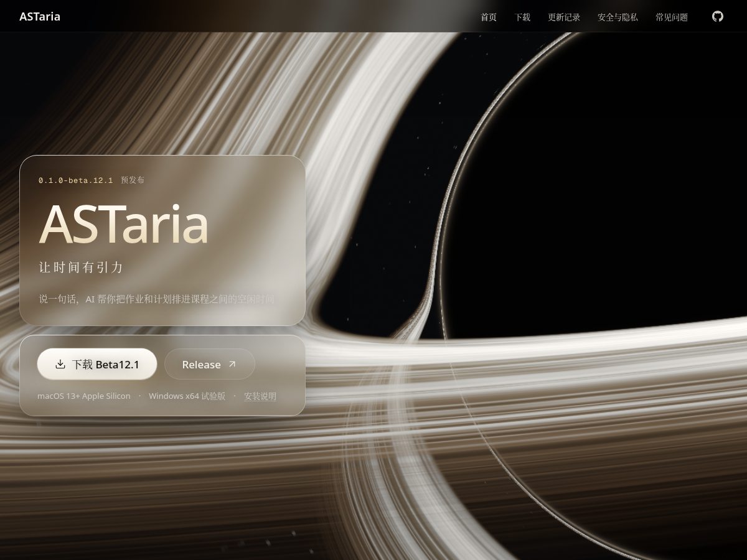Open the 安装说明 link
747x560 pixels.
tap(260, 396)
